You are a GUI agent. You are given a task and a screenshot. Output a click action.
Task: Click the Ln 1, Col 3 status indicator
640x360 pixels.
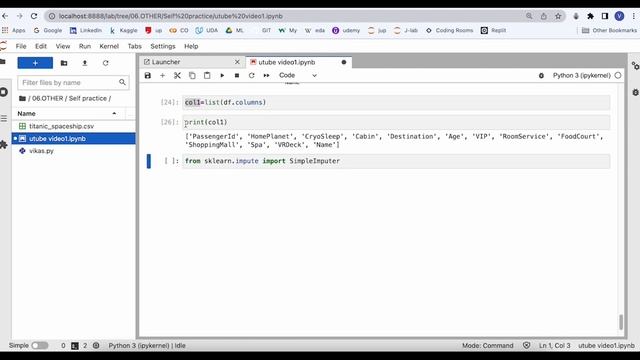tap(554, 345)
